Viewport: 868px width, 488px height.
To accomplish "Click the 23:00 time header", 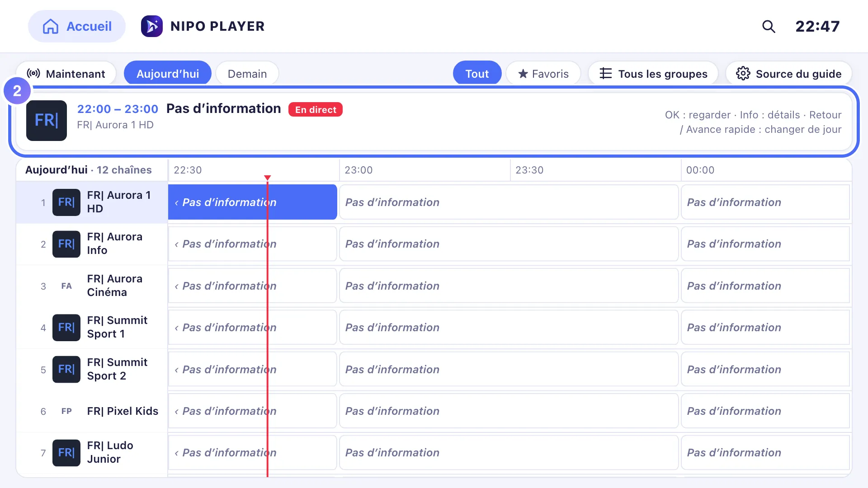I will point(359,170).
